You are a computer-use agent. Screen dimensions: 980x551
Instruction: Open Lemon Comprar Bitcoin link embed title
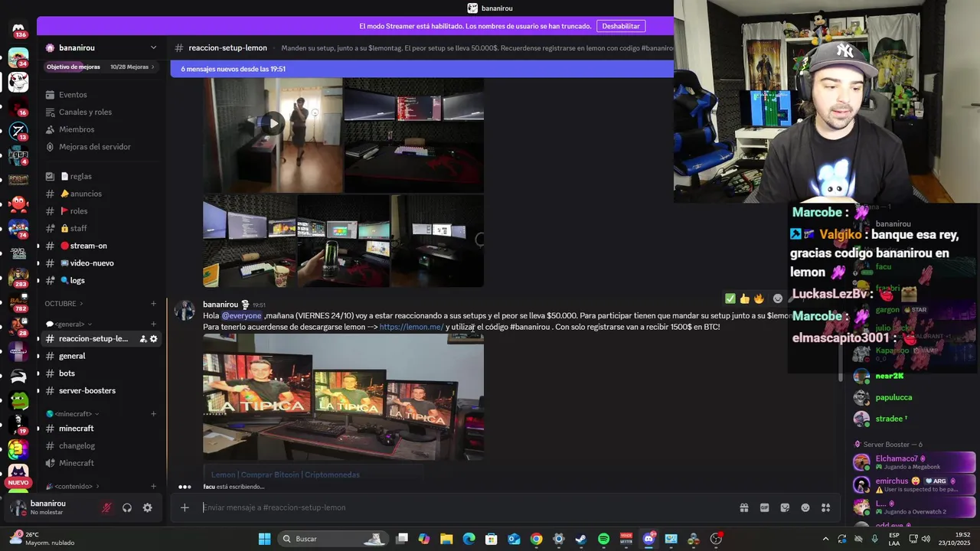[x=285, y=474]
